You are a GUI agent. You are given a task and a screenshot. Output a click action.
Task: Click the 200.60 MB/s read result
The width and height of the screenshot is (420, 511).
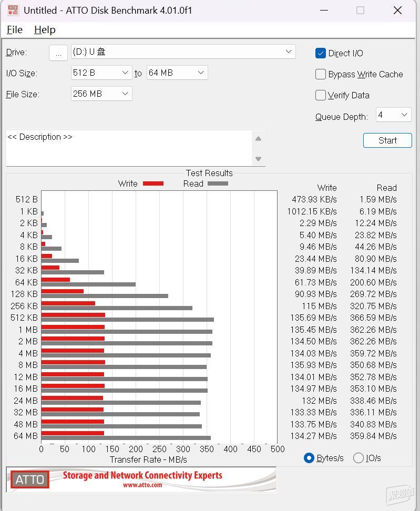coord(373,282)
